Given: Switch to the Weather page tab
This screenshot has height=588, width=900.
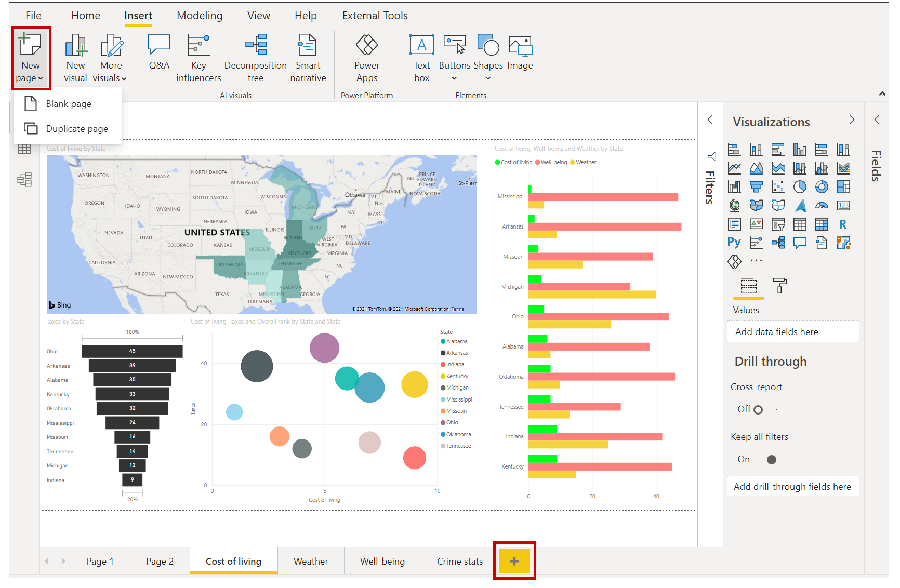Looking at the screenshot, I should 311,562.
